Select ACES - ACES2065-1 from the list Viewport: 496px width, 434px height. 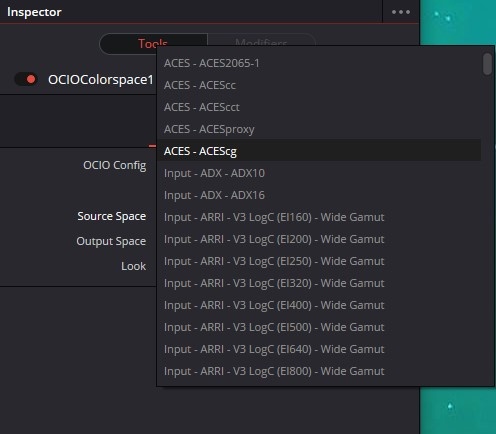tap(319, 63)
